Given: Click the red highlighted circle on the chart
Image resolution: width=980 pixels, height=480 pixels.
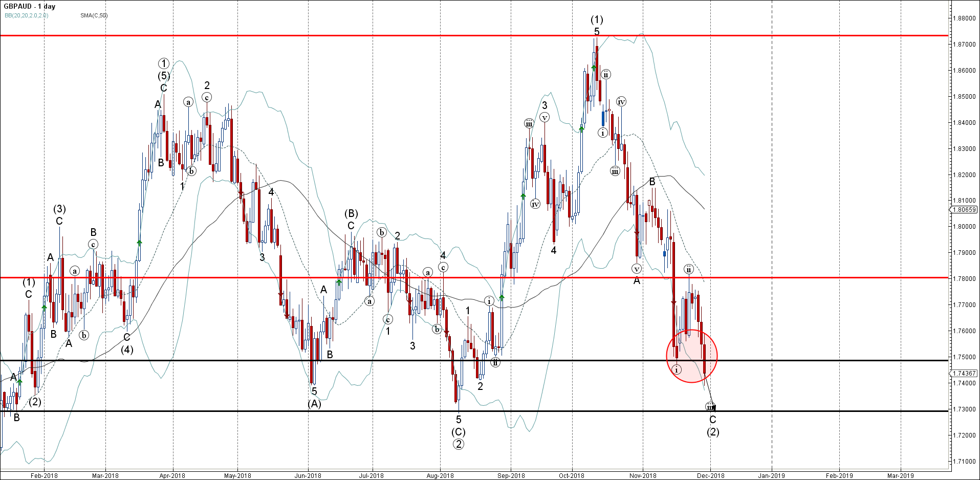Looking at the screenshot, I should (x=691, y=356).
